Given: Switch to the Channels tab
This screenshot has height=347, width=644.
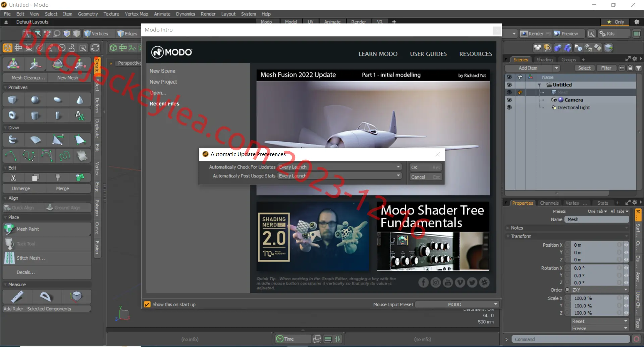Looking at the screenshot, I should 549,203.
